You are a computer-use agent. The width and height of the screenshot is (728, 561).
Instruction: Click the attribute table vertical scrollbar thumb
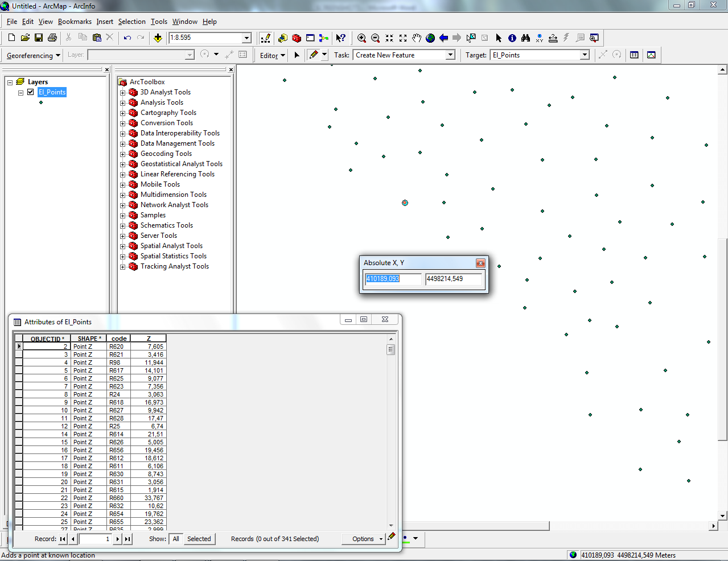point(390,349)
